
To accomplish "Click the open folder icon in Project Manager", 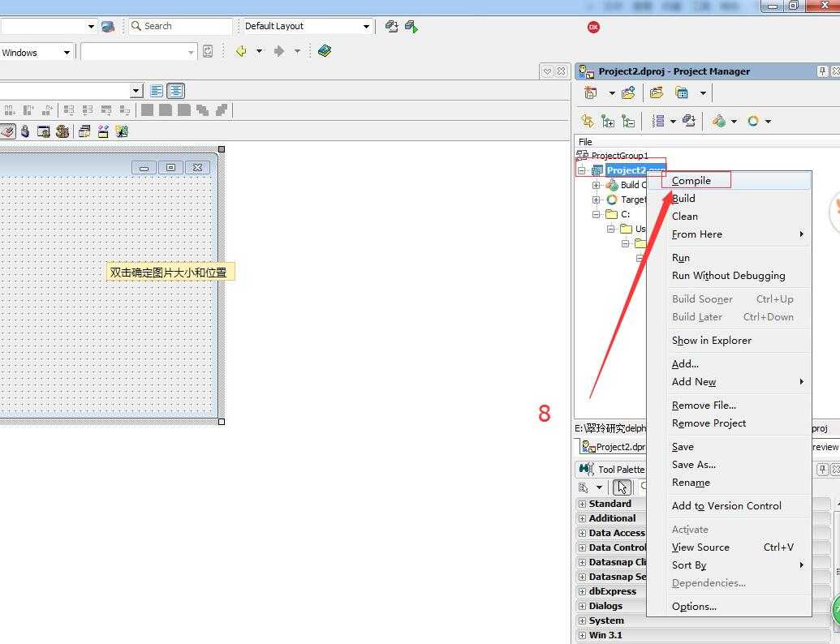I will tap(657, 92).
